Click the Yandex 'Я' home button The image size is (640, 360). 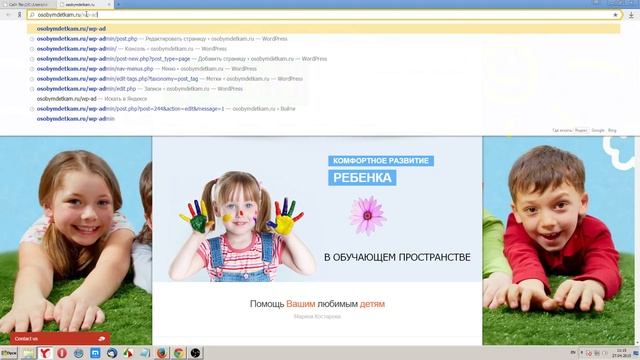coord(19,15)
